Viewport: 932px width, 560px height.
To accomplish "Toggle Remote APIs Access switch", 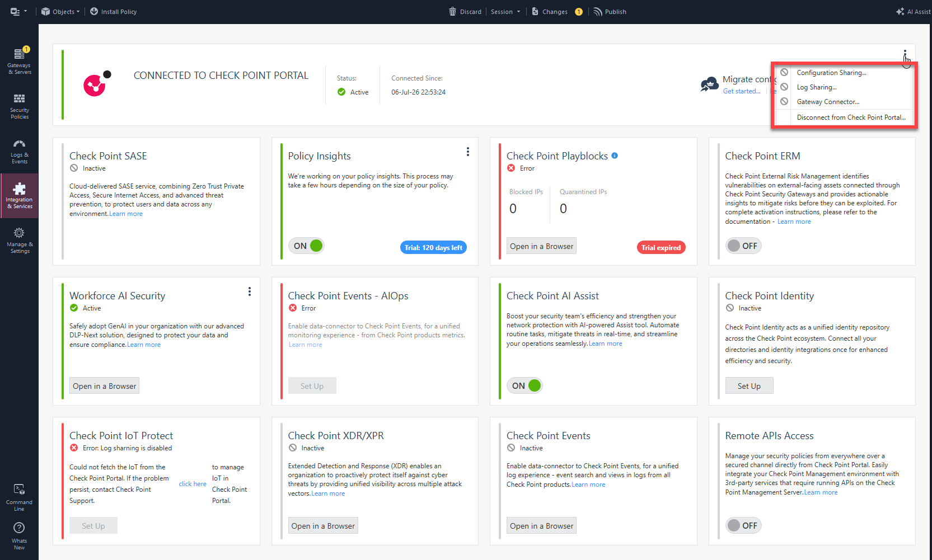I will (743, 525).
